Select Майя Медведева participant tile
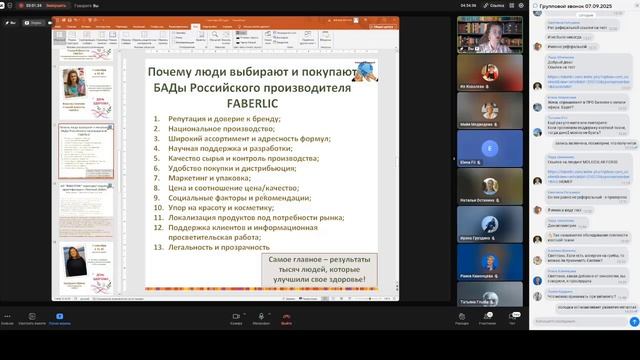The height and width of the screenshot is (360, 640). [490, 111]
